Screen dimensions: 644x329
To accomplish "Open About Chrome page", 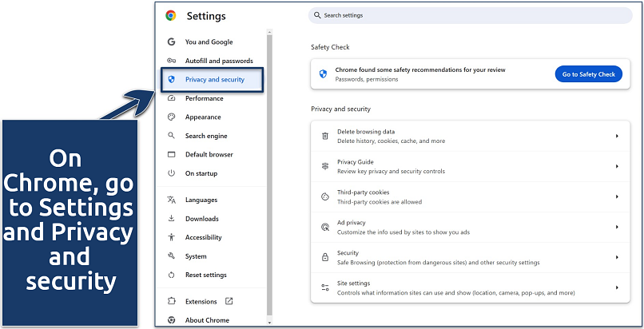I will pyautogui.click(x=207, y=320).
